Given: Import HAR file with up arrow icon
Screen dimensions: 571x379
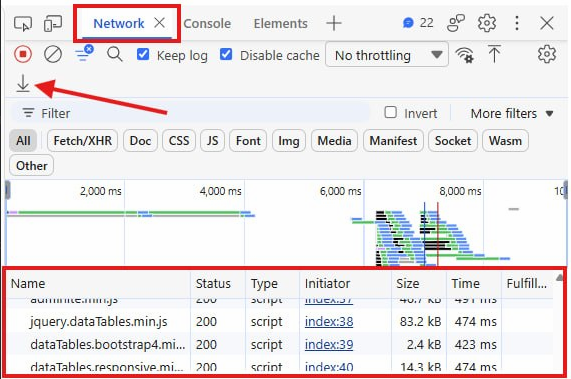Looking at the screenshot, I should click(494, 54).
